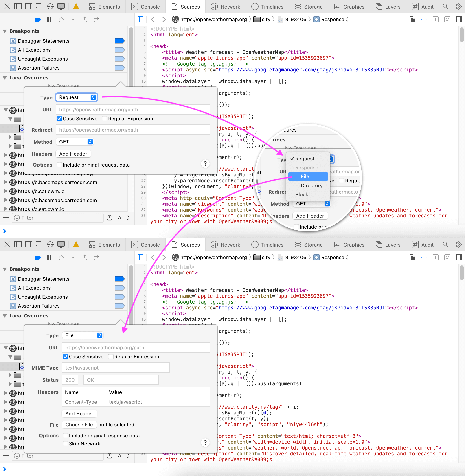The width and height of the screenshot is (465, 476).
Task: Collapse the top Breakpoints section
Action: pyautogui.click(x=5, y=31)
